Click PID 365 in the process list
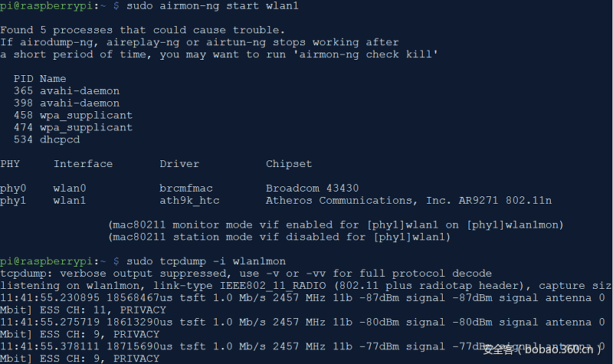This screenshot has width=613, height=364. tap(23, 91)
